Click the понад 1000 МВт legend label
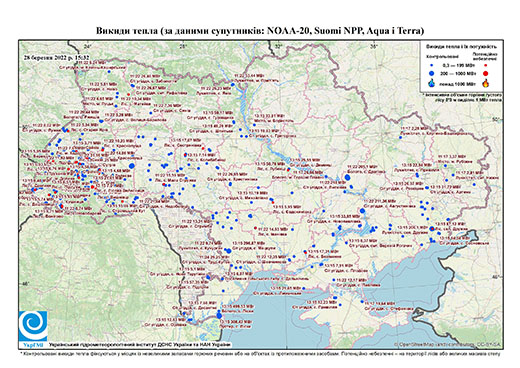 tap(457, 84)
